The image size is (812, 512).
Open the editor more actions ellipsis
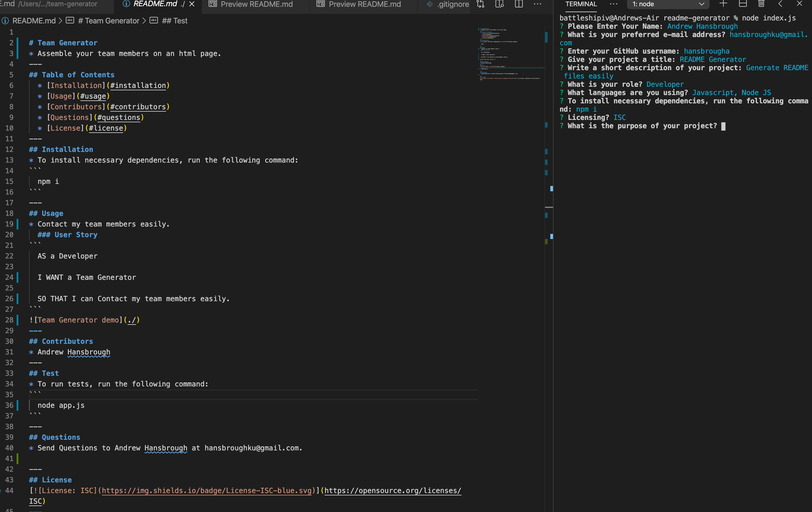pos(538,4)
